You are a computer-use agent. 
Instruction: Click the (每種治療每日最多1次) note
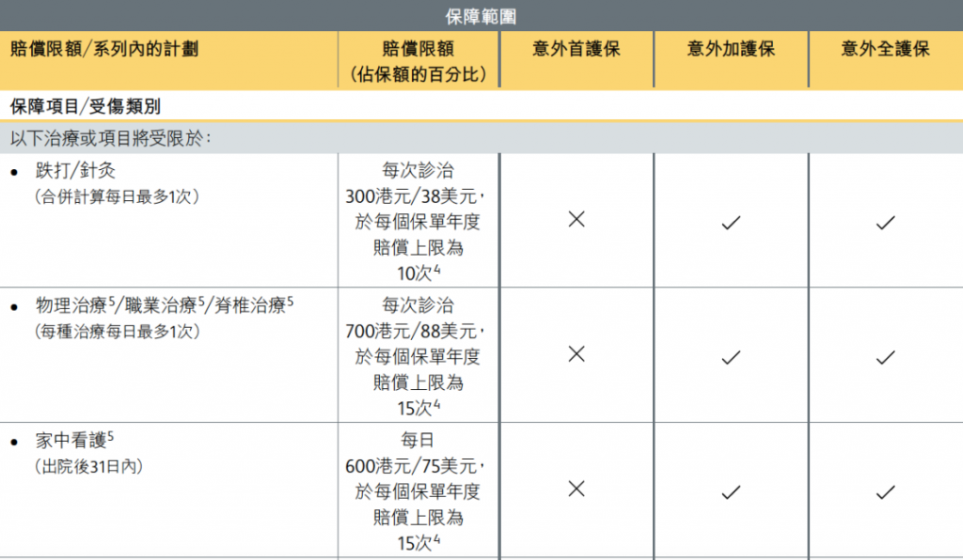click(117, 332)
